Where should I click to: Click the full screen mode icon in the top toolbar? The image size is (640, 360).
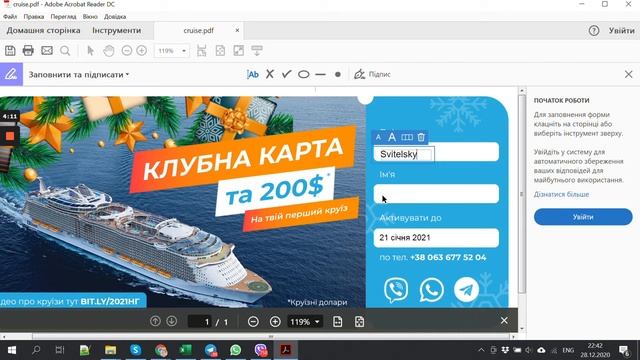238,51
